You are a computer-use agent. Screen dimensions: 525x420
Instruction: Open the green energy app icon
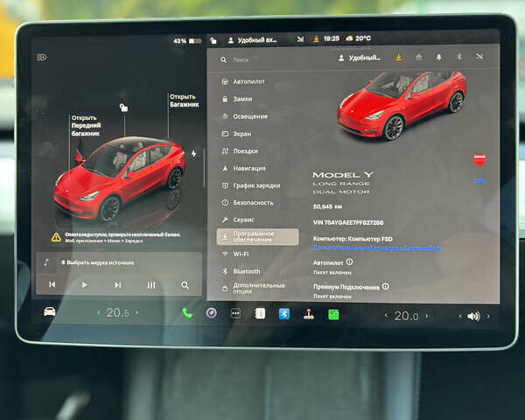[x=333, y=315]
